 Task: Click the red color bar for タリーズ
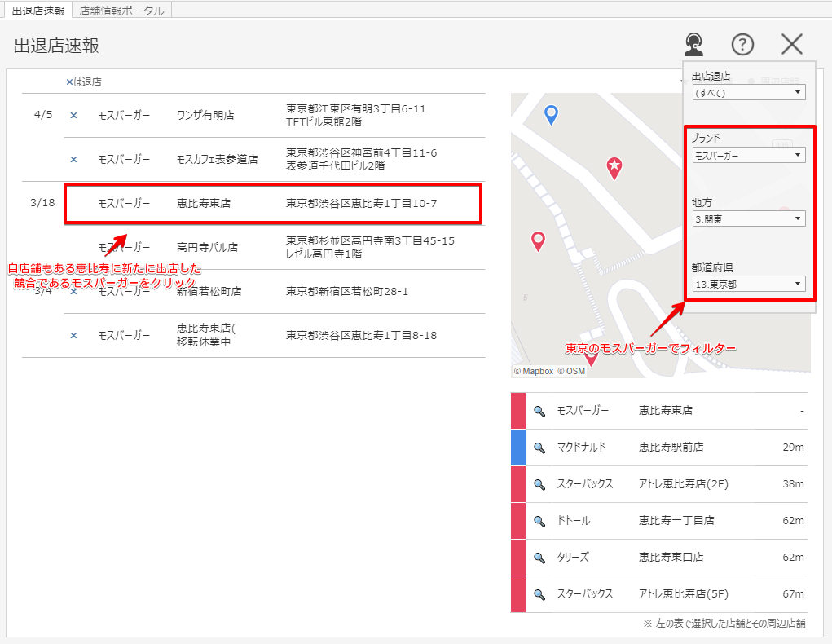[518, 558]
